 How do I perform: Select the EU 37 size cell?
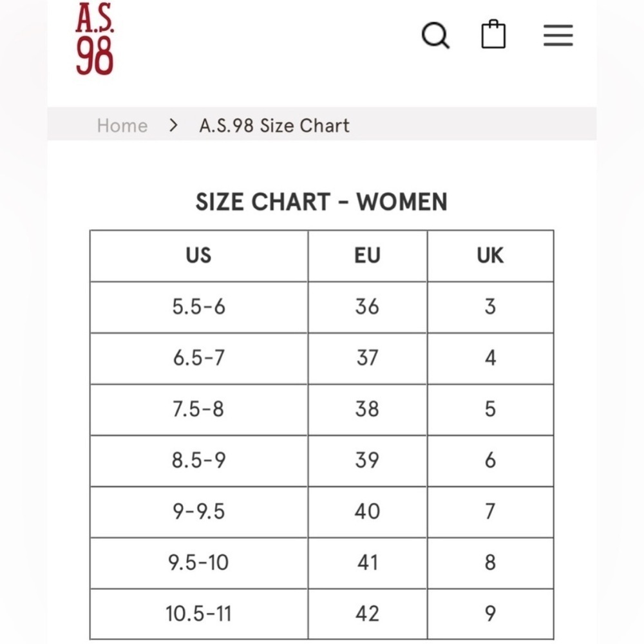pyautogui.click(x=367, y=357)
